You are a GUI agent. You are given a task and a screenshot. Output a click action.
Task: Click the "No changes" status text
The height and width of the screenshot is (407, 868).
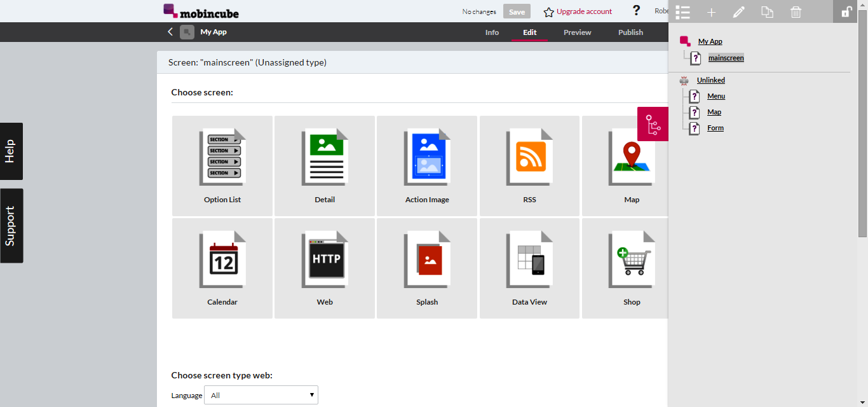479,11
